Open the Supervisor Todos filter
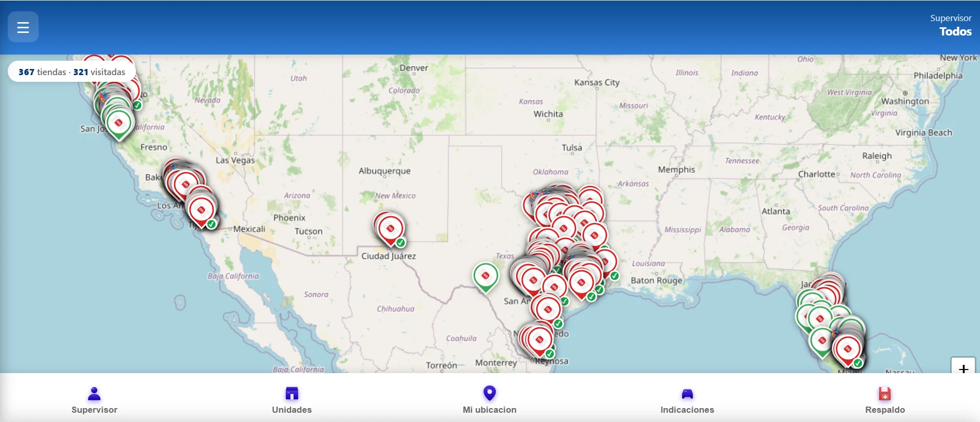Viewport: 980px width, 422px height. 951,25
